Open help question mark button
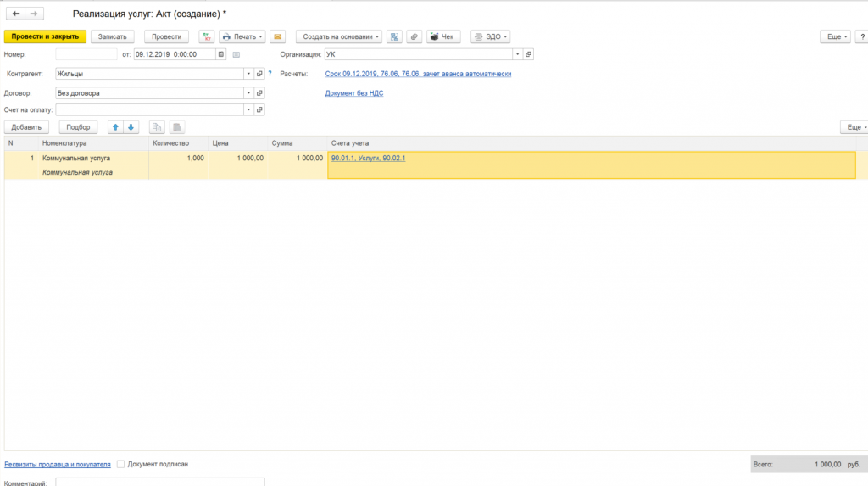The height and width of the screenshot is (486, 868). pyautogui.click(x=862, y=36)
